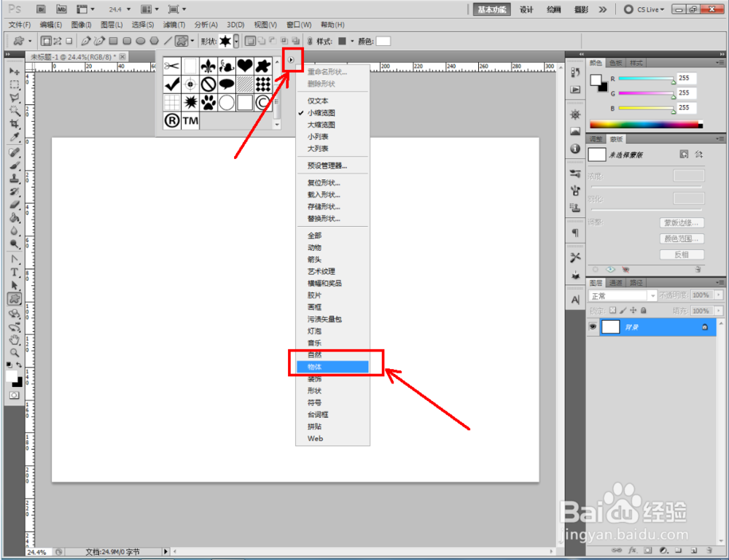
Task: Click the 摄影 workspace button
Action: 581,9
